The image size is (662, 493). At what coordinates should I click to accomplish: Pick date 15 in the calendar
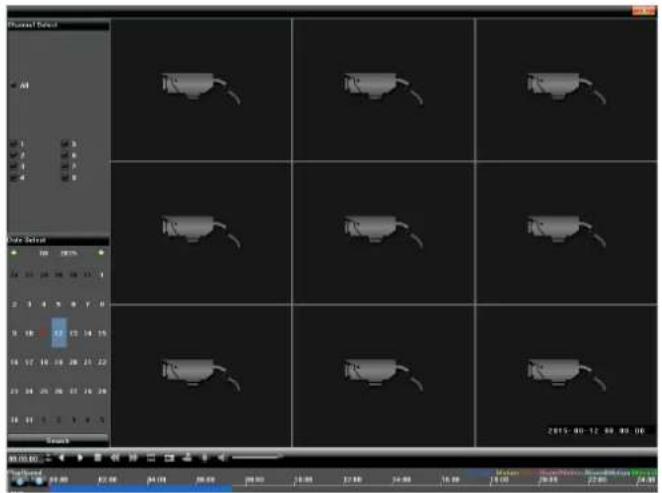tap(102, 333)
